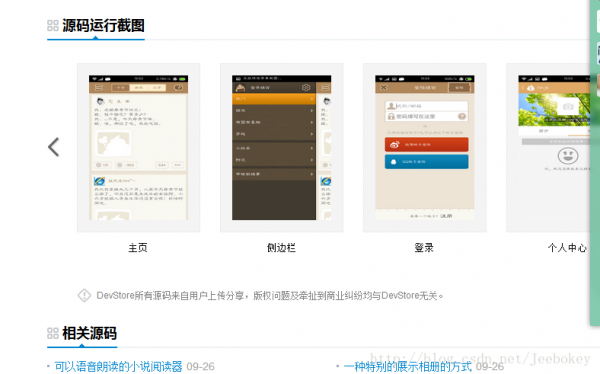The width and height of the screenshot is (600, 374).
Task: Click the hamburger menu icon in 主页 screenshot
Action: pos(99,88)
